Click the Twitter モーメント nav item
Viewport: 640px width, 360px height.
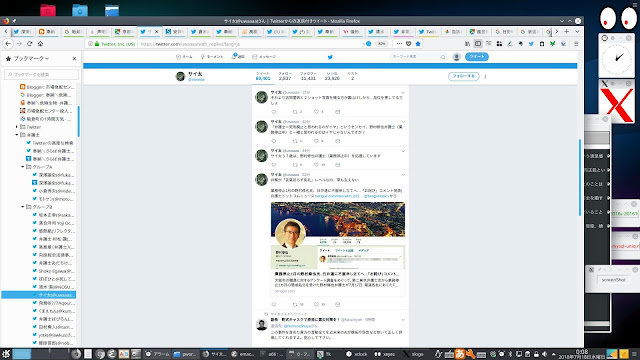[x=212, y=57]
